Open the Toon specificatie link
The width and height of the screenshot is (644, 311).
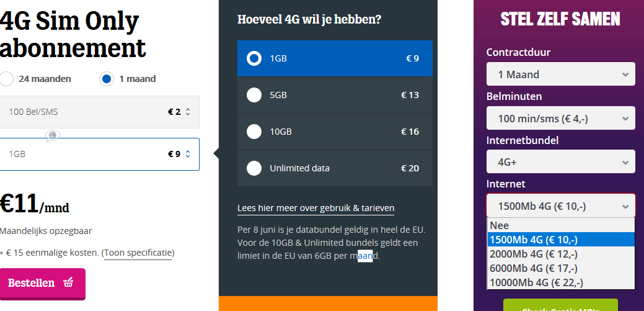tap(138, 253)
